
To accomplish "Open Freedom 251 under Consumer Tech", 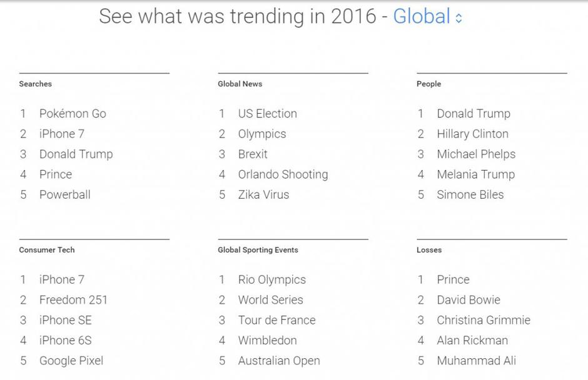I will pos(73,300).
